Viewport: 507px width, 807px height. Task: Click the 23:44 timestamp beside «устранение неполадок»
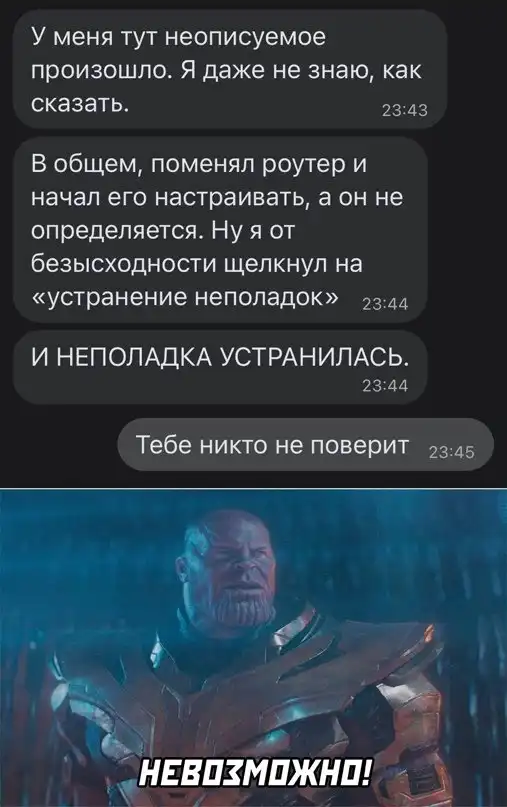tap(386, 305)
